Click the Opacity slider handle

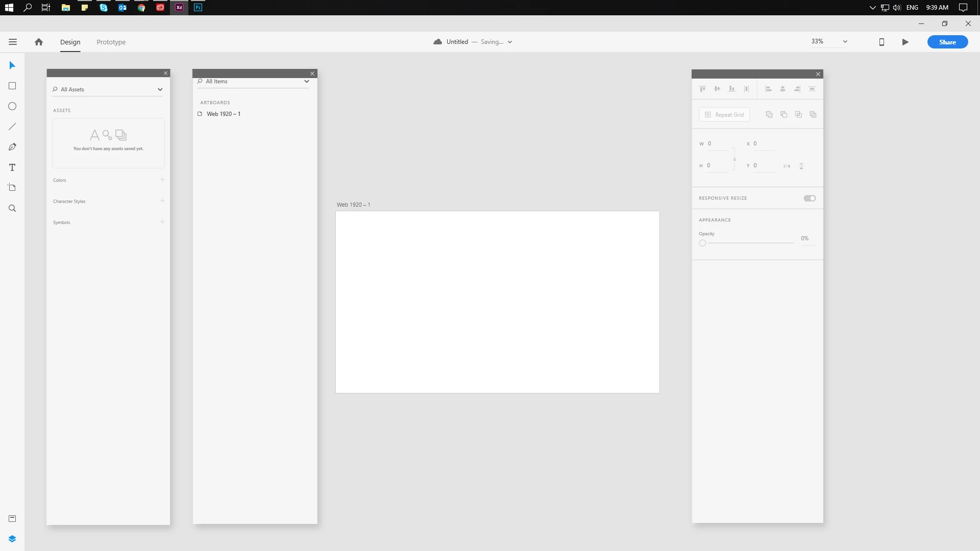pyautogui.click(x=702, y=243)
